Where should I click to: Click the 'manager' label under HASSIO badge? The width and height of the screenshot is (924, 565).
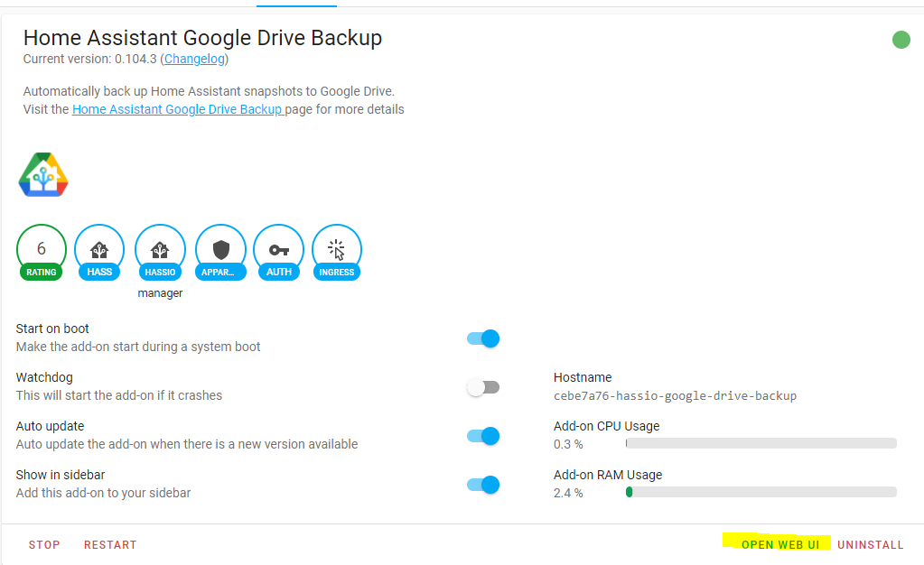[160, 293]
